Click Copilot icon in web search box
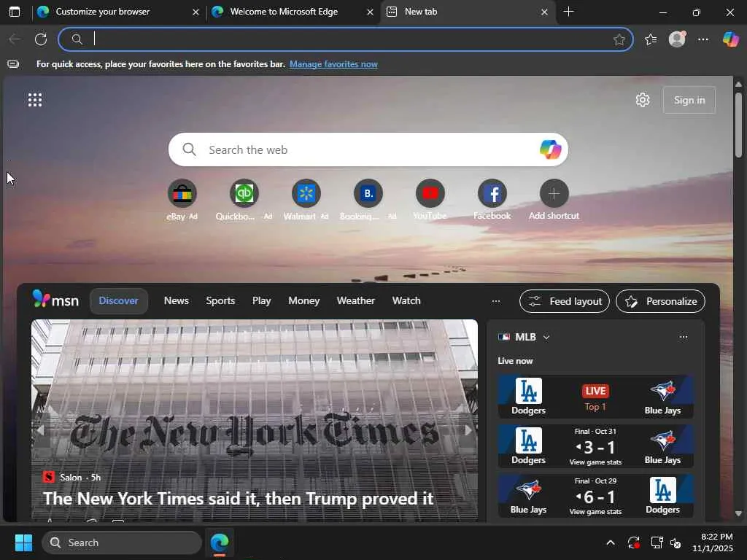Image resolution: width=747 pixels, height=560 pixels. click(550, 149)
